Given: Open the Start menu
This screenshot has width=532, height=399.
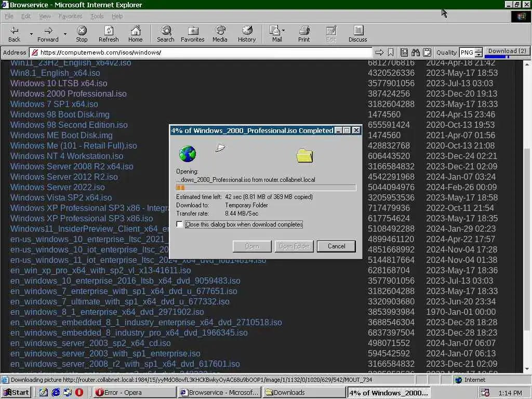Looking at the screenshot, I should pyautogui.click(x=16, y=393).
